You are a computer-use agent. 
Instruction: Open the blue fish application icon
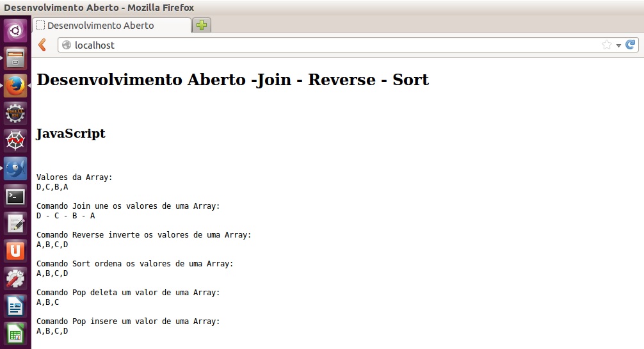click(15, 168)
